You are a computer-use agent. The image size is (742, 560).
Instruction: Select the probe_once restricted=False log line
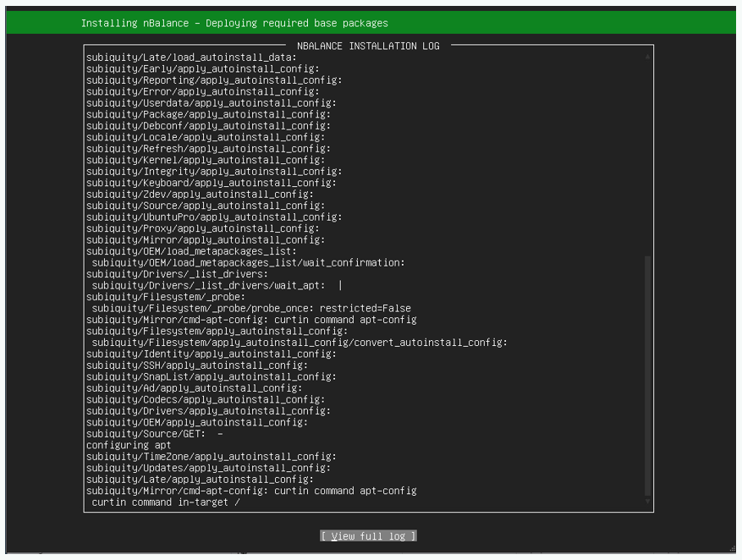[251, 309]
